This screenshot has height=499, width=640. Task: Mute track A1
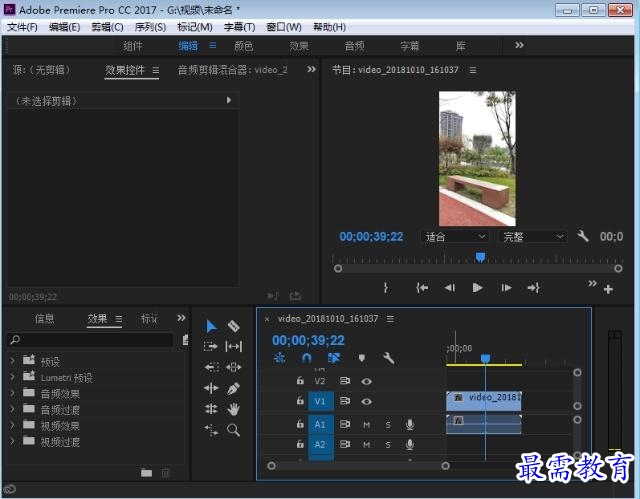[367, 425]
